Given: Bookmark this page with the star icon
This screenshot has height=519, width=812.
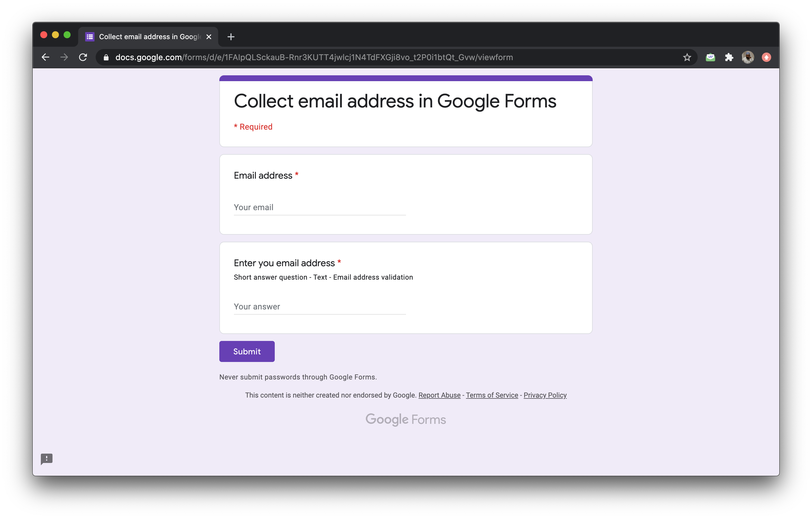Looking at the screenshot, I should (x=687, y=58).
